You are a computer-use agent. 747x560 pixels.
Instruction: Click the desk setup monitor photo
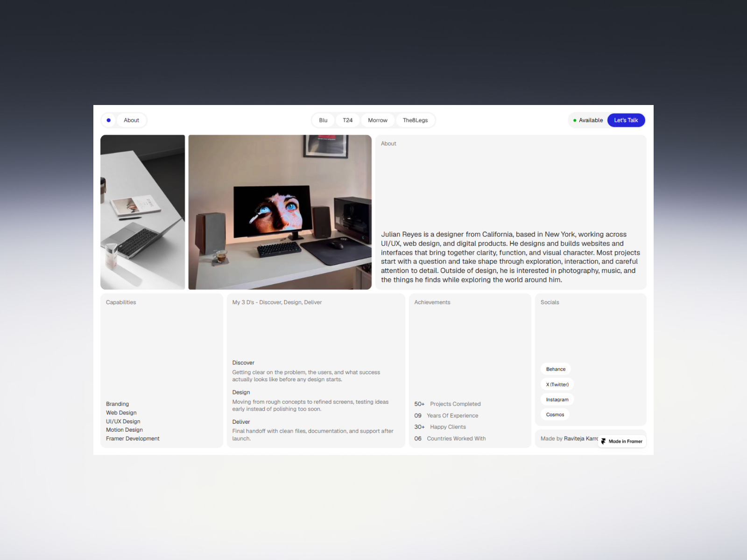[x=280, y=212]
